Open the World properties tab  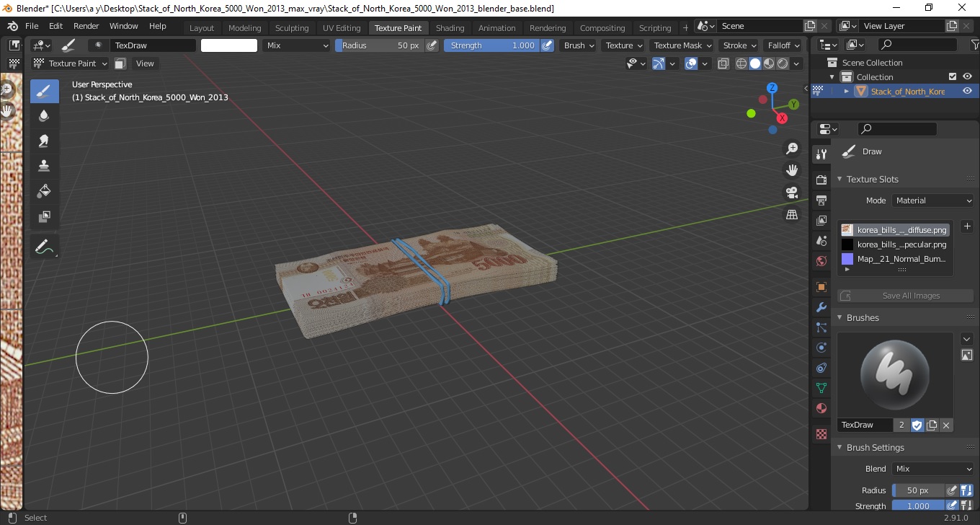(821, 260)
